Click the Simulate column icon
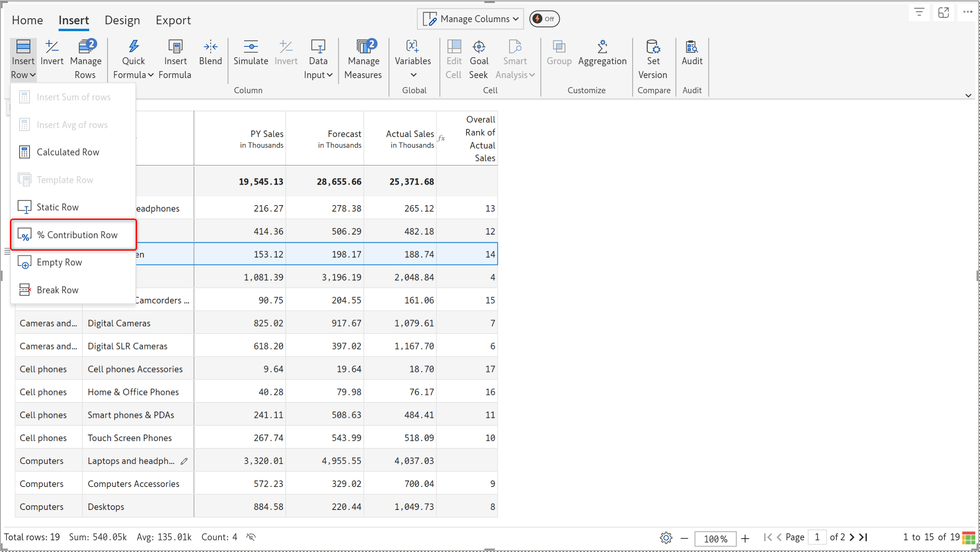Image resolution: width=980 pixels, height=552 pixels. coord(251,47)
